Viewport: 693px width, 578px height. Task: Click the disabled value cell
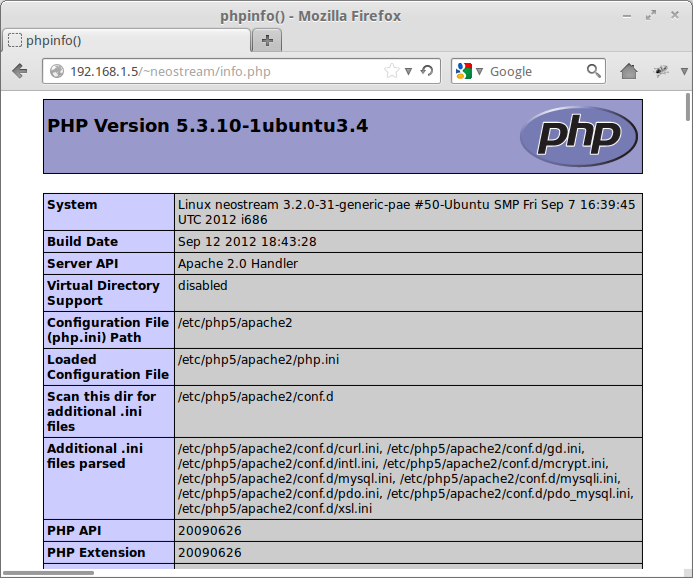point(408,293)
